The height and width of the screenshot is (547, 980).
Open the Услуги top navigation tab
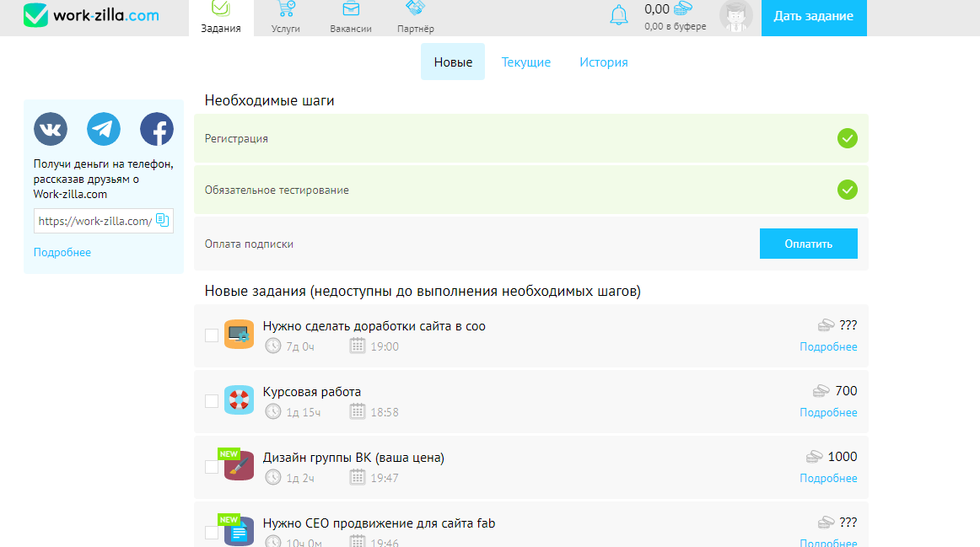pyautogui.click(x=286, y=18)
